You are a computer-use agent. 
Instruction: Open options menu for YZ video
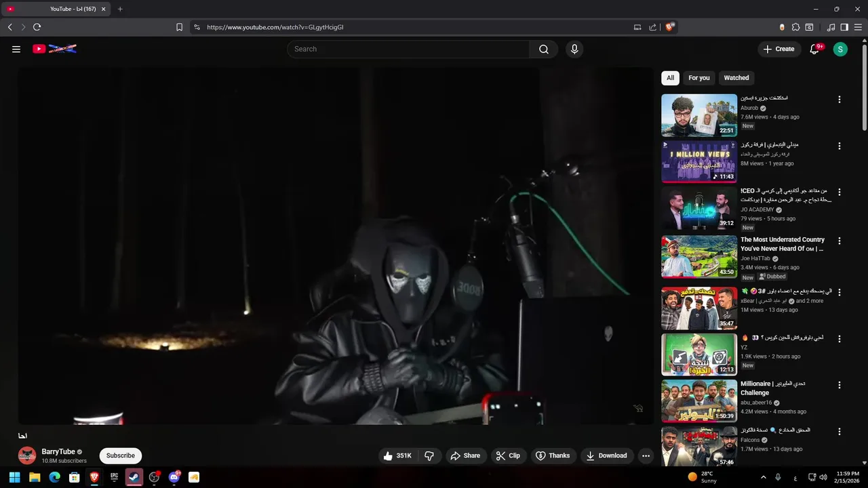[x=840, y=339]
